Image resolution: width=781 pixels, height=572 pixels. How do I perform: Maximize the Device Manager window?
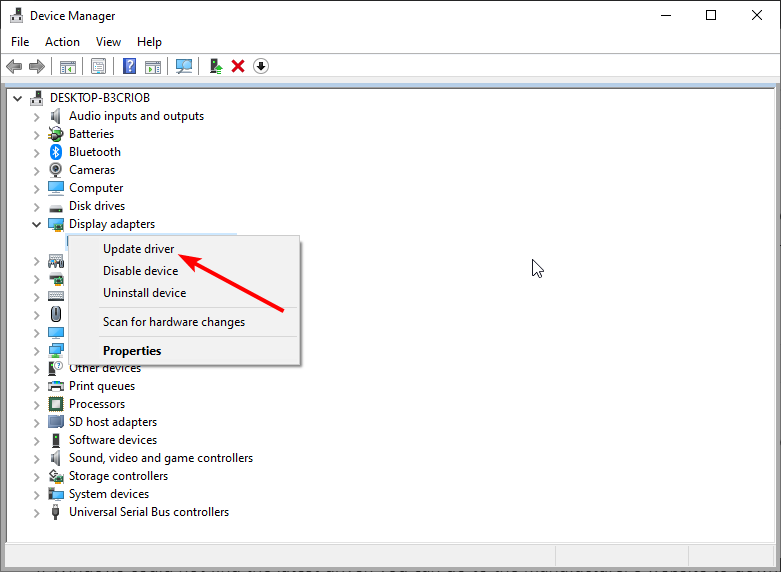pos(711,15)
